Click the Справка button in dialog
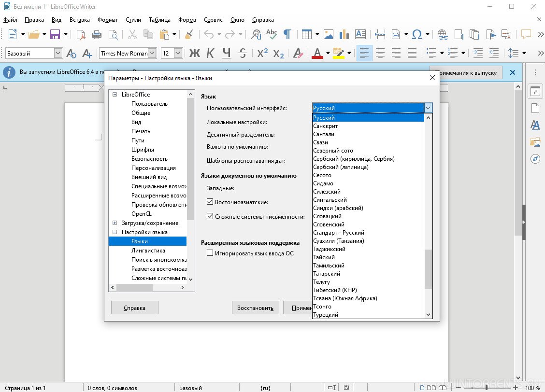Screen dimensions: 545x392 pyautogui.click(x=135, y=308)
